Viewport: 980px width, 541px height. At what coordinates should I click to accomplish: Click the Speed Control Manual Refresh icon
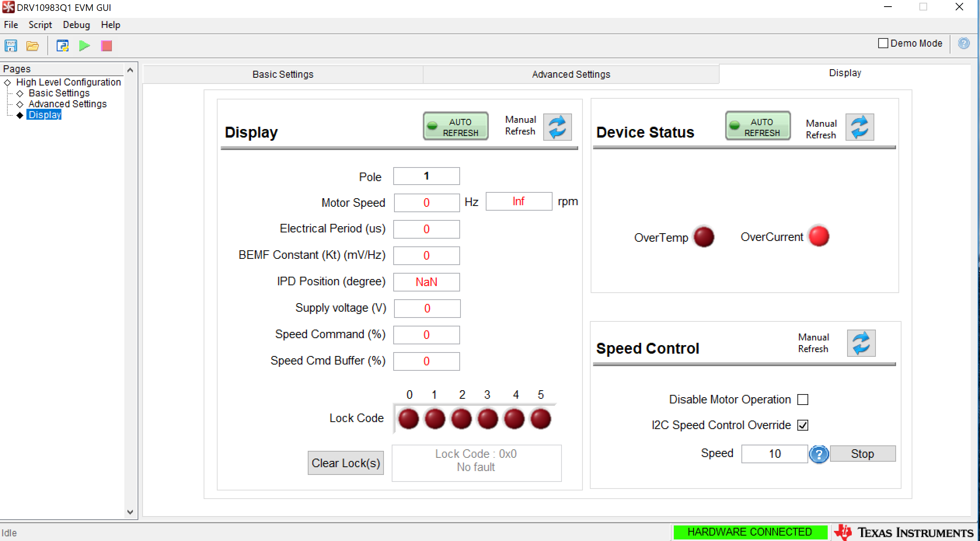(861, 343)
